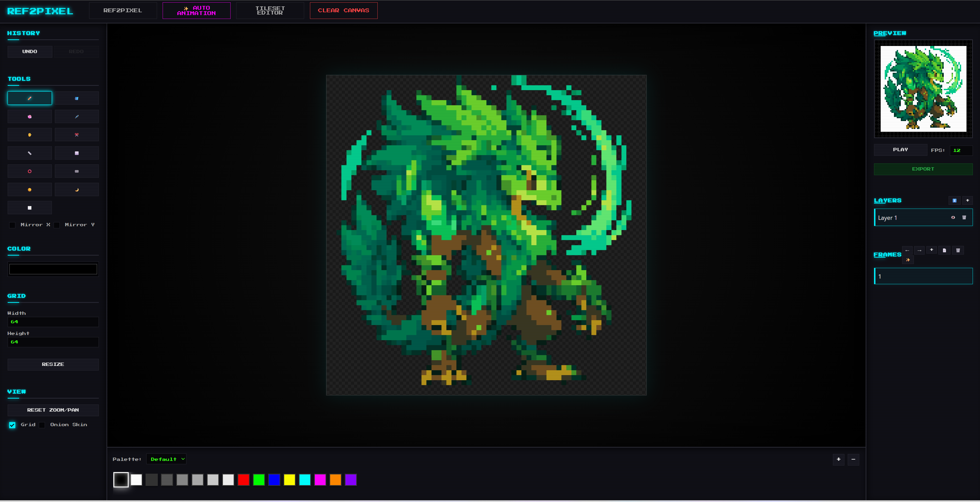The height and width of the screenshot is (502, 980).
Task: Click the grid Width input field
Action: coord(53,322)
